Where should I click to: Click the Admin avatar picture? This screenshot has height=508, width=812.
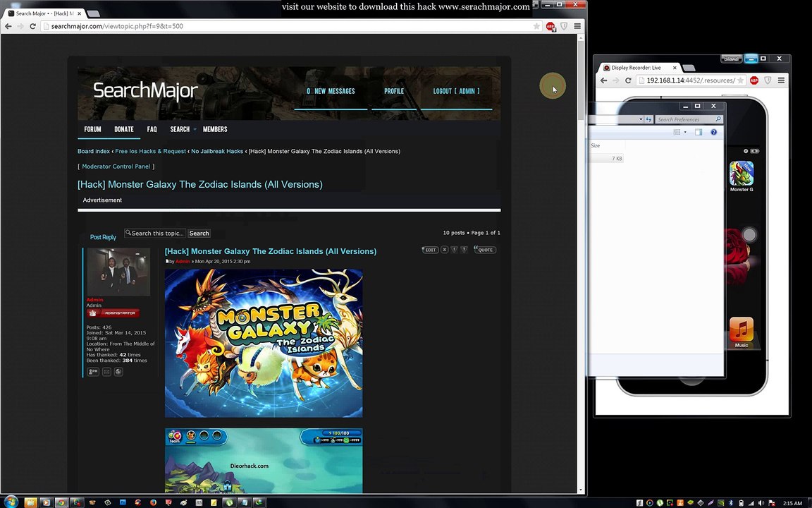click(118, 272)
